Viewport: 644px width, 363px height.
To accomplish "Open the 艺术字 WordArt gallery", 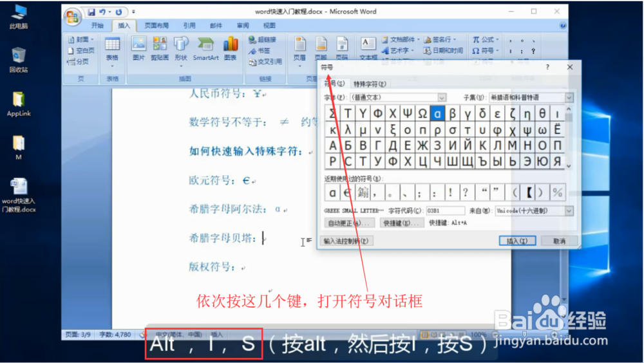I will [397, 50].
